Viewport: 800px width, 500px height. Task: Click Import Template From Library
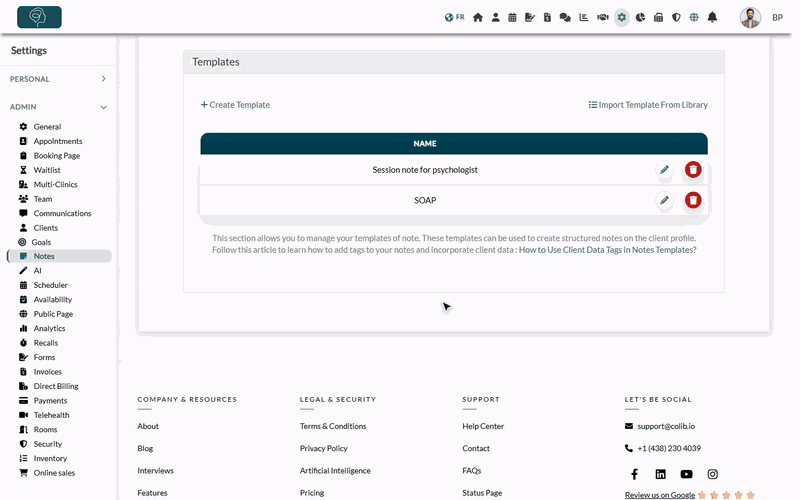648,105
